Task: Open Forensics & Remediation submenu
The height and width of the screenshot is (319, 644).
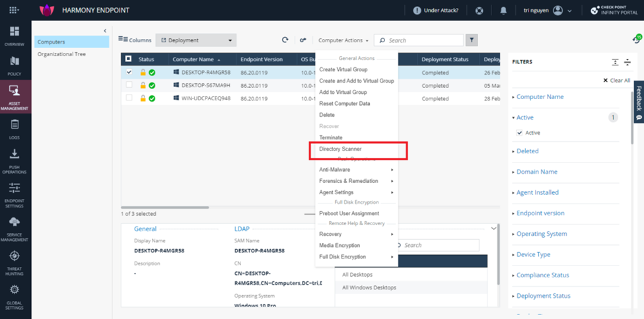Action: 357,181
